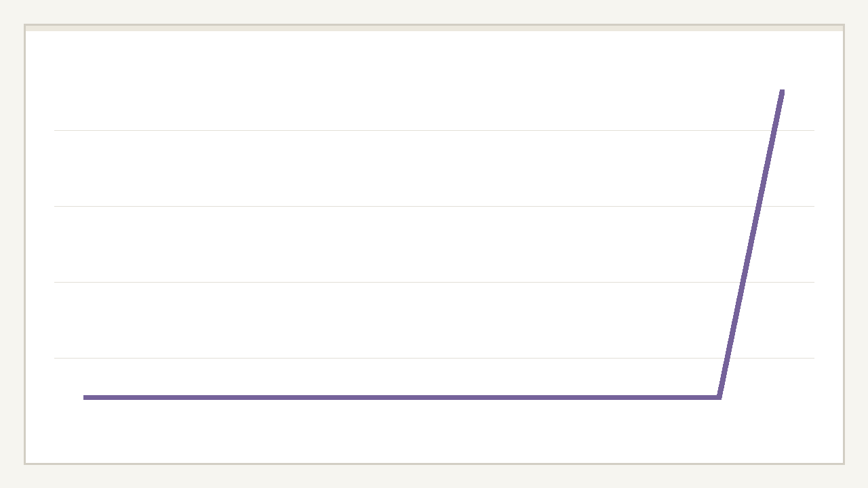Click the topmost horizontal gridline
This screenshot has height=488, width=868.
tap(407, 130)
